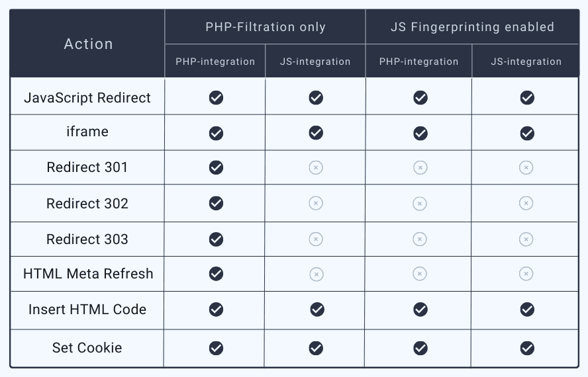Image resolution: width=588 pixels, height=377 pixels.
Task: Click the iframe checkmark under JS Fingerprinting JS-integration
Action: tap(527, 133)
